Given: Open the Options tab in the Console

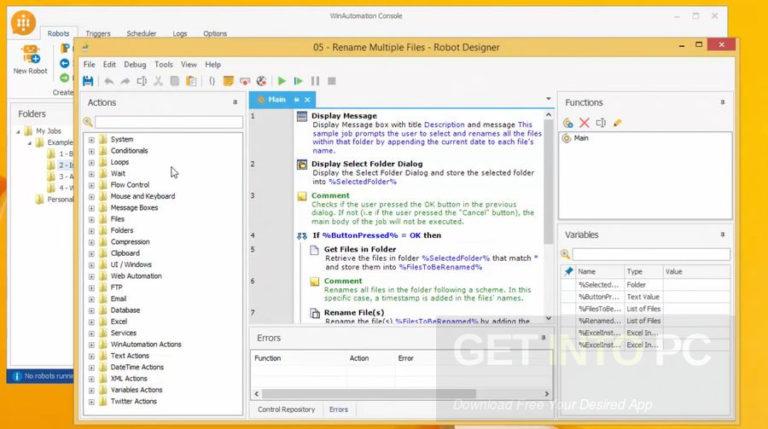Looking at the screenshot, I should pos(215,34).
